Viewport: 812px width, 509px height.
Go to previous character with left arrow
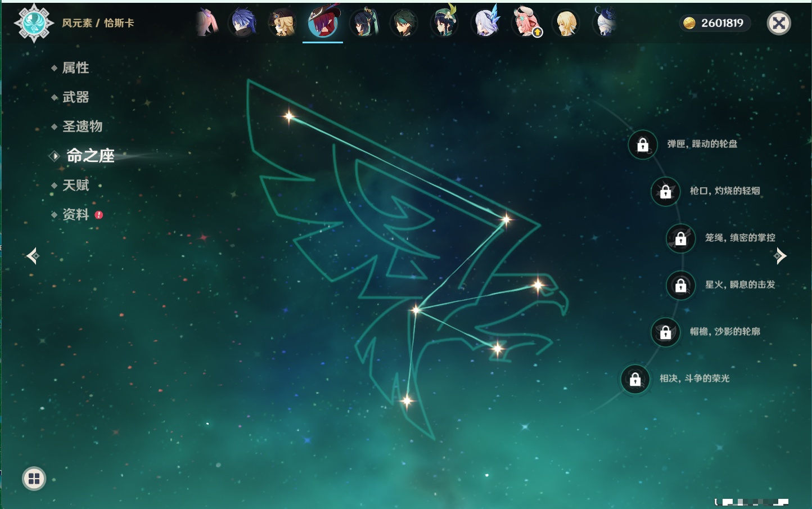[x=33, y=256]
